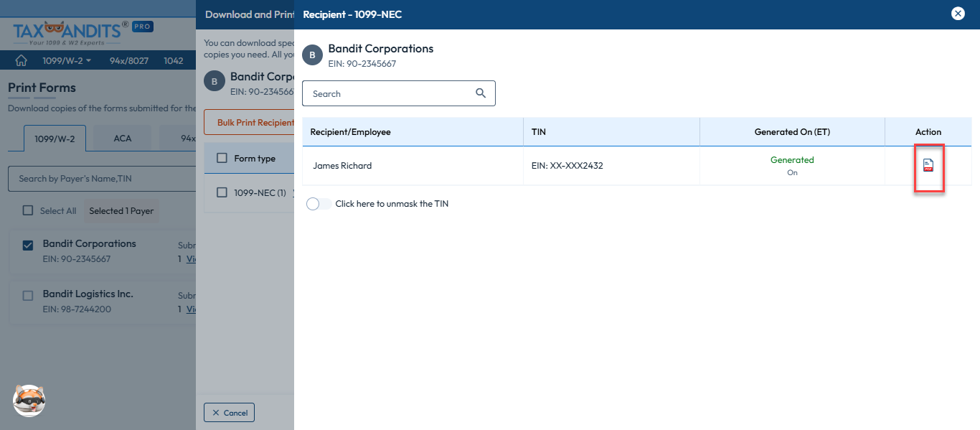This screenshot has width=980, height=430.
Task: Open the 1099/W-2 navigation dropdown
Action: tap(67, 60)
